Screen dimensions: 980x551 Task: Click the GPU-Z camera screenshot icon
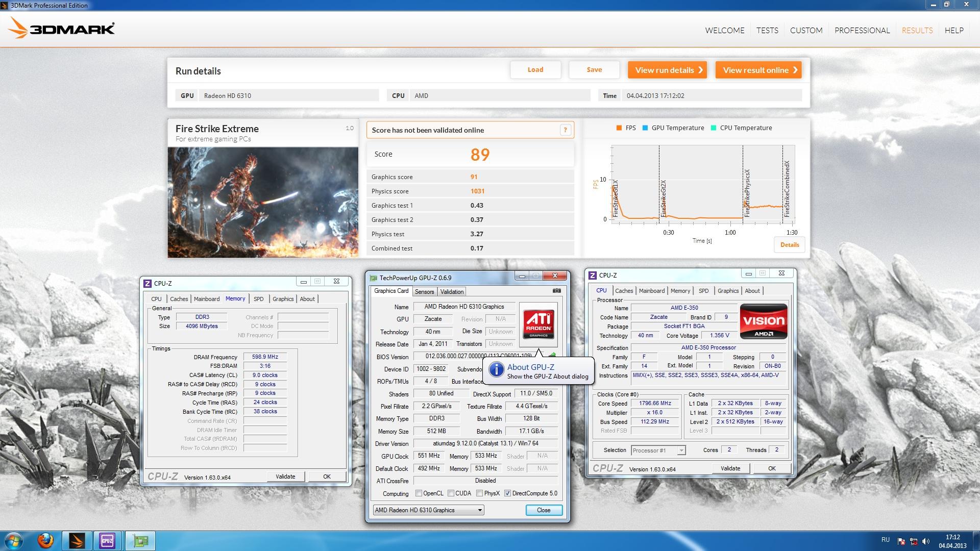click(x=557, y=291)
